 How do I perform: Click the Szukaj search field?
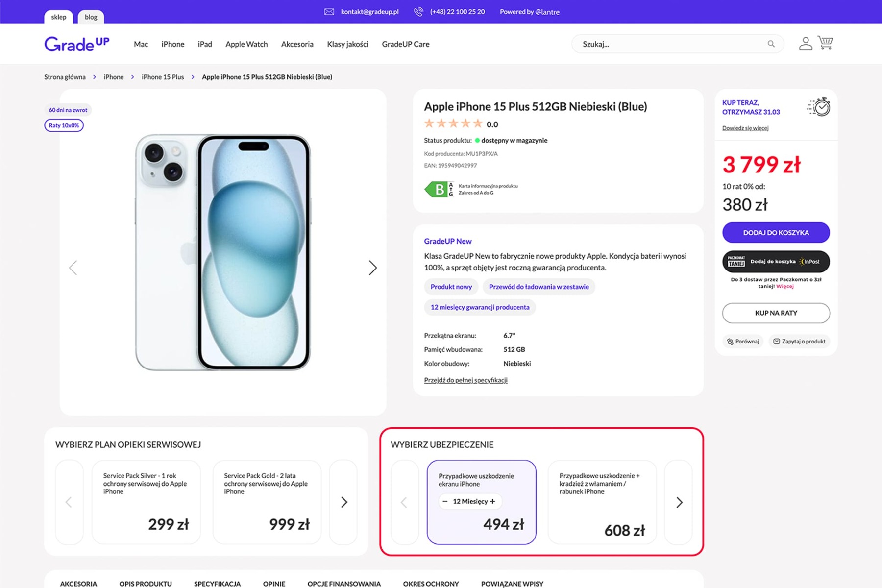tap(671, 44)
